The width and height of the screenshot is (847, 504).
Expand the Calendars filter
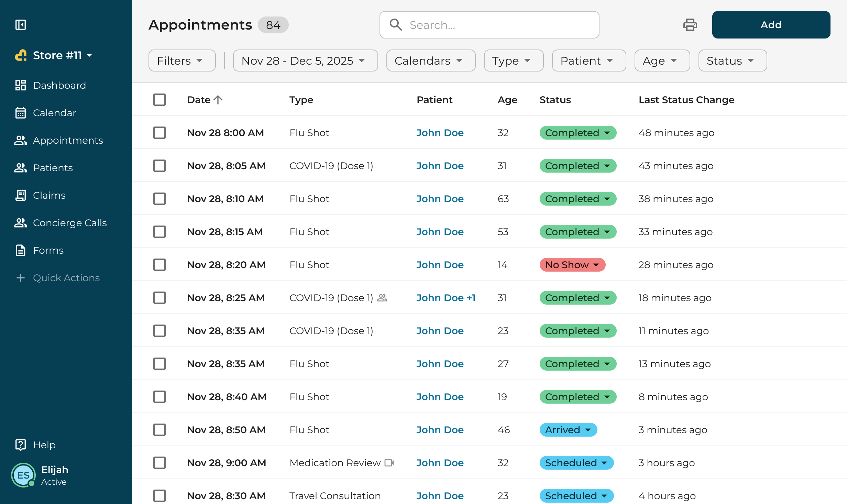coord(431,61)
